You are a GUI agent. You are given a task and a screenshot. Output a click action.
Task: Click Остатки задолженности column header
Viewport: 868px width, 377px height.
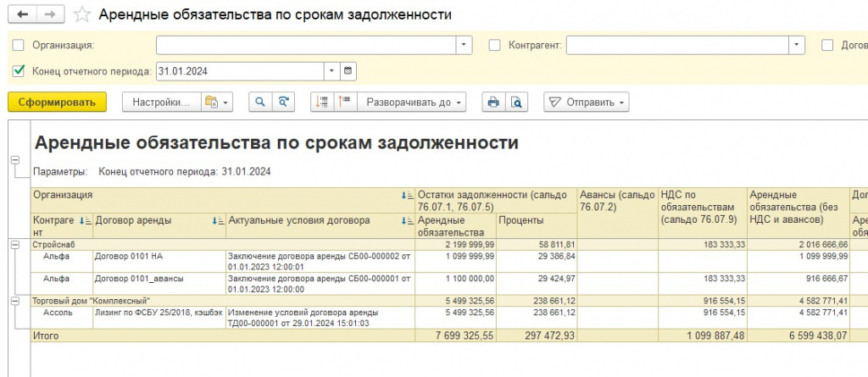point(496,201)
